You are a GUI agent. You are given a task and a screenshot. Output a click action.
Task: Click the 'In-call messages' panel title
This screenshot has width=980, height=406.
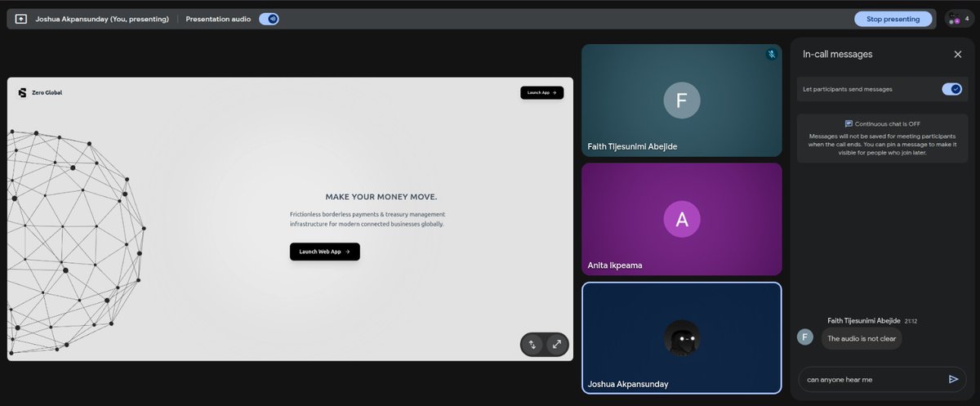pos(838,54)
